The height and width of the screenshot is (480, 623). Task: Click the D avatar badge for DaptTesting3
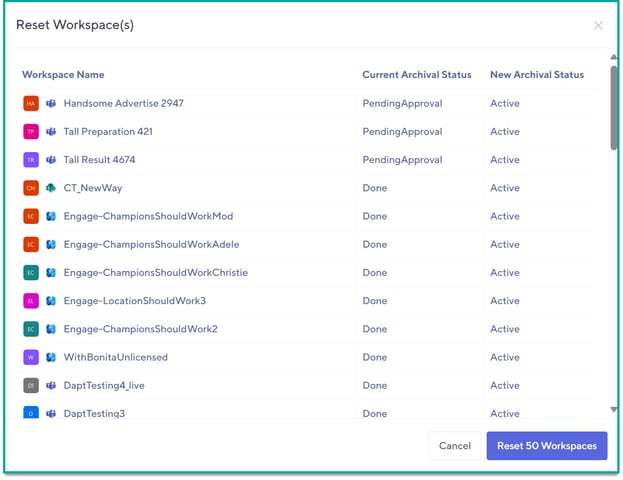pyautogui.click(x=31, y=412)
